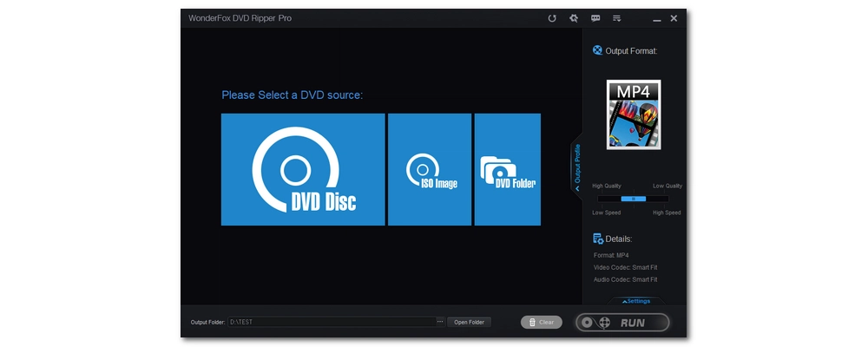Click the 'Details:' heading
868x347 pixels.
(x=619, y=239)
